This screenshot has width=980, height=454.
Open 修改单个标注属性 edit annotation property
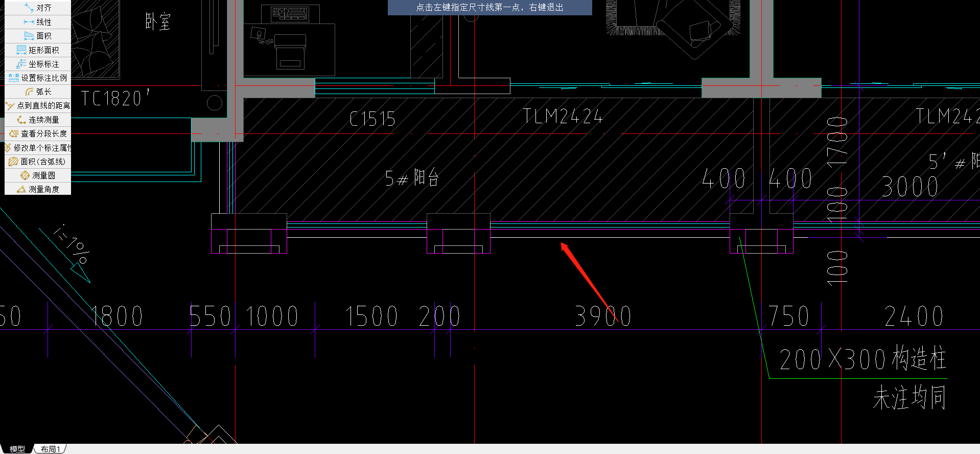(38, 148)
